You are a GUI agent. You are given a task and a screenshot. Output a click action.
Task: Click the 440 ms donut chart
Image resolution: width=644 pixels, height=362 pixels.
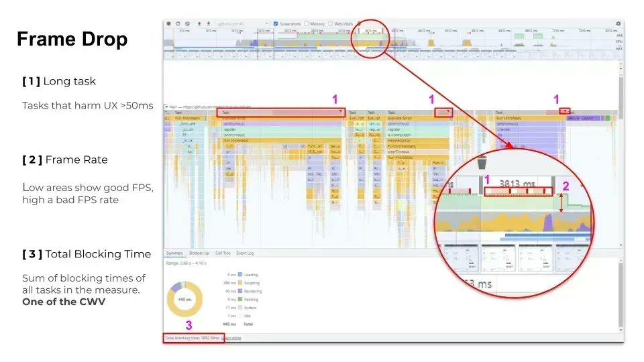tap(185, 299)
